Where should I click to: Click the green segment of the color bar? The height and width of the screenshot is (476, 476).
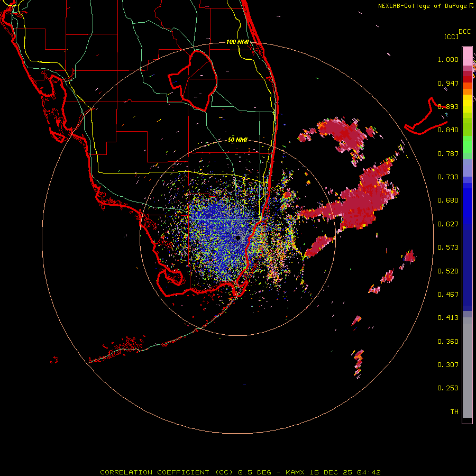coord(467,144)
